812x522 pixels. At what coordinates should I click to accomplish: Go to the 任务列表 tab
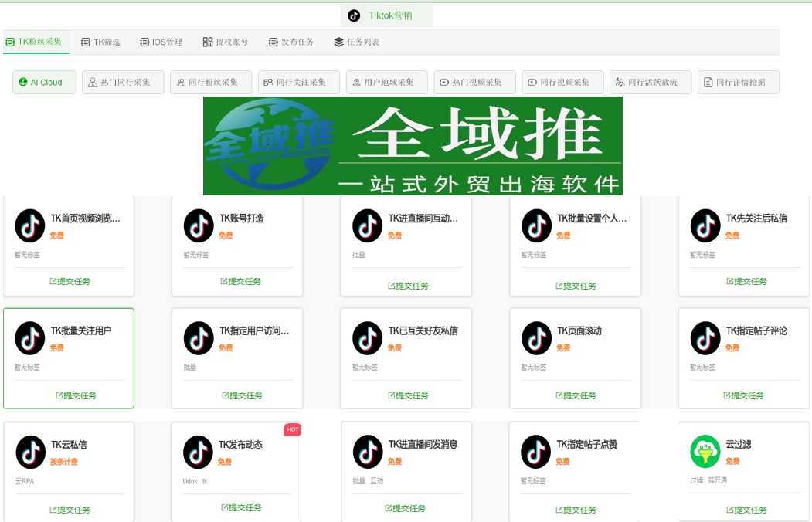click(357, 42)
